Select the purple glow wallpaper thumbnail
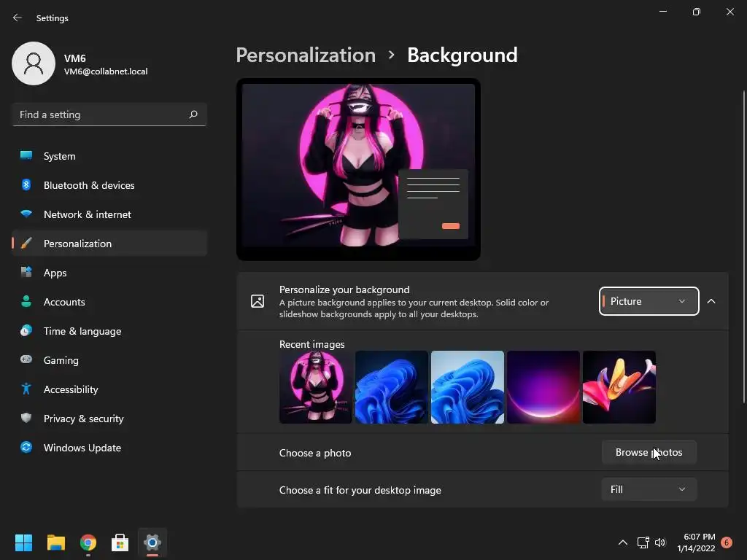Viewport: 747px width, 560px height. [543, 387]
